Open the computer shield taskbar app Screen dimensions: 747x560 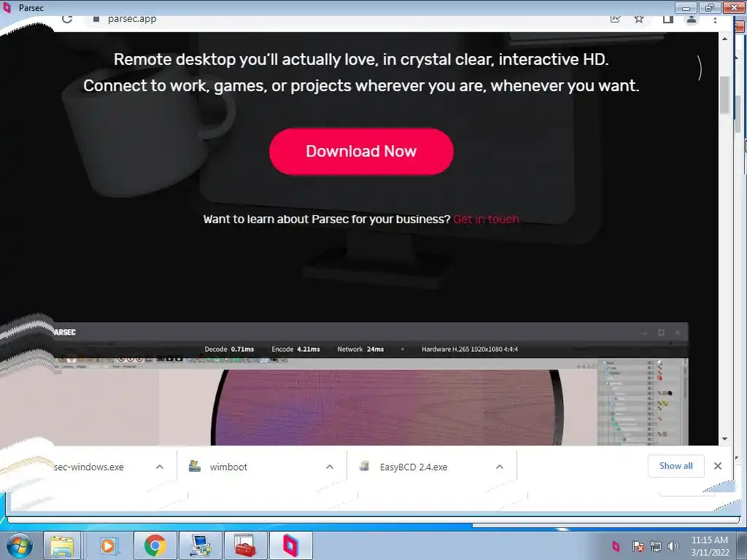point(200,545)
